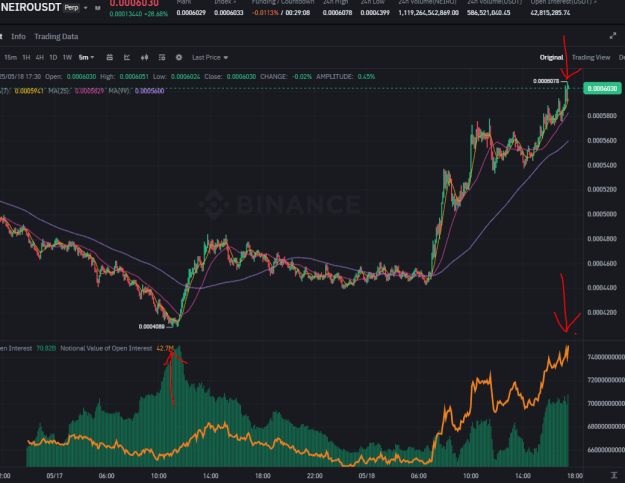The width and height of the screenshot is (625, 483).
Task: Click the CHANGE value -0.02%
Action: point(301,77)
